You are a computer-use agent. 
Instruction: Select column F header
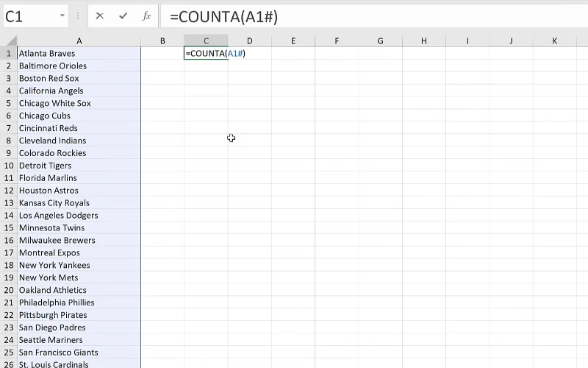click(337, 40)
